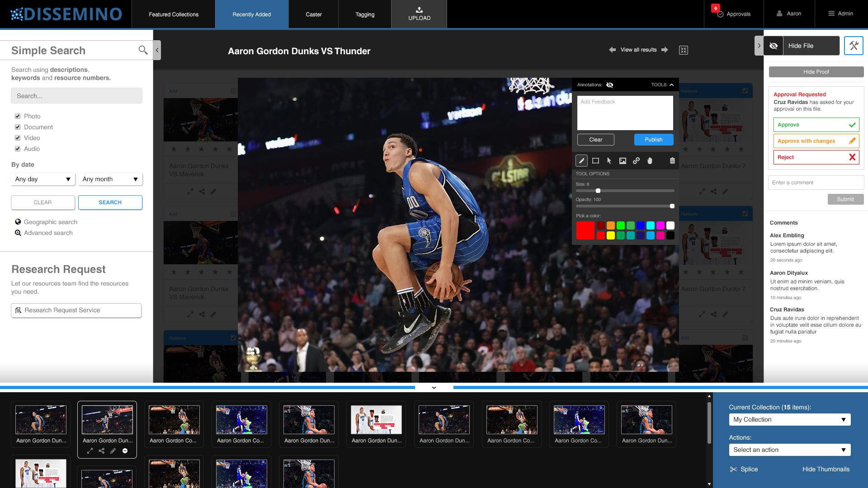Screen dimensions: 868x488
Task: Select the pencil draw annotation tool
Action: point(581,161)
